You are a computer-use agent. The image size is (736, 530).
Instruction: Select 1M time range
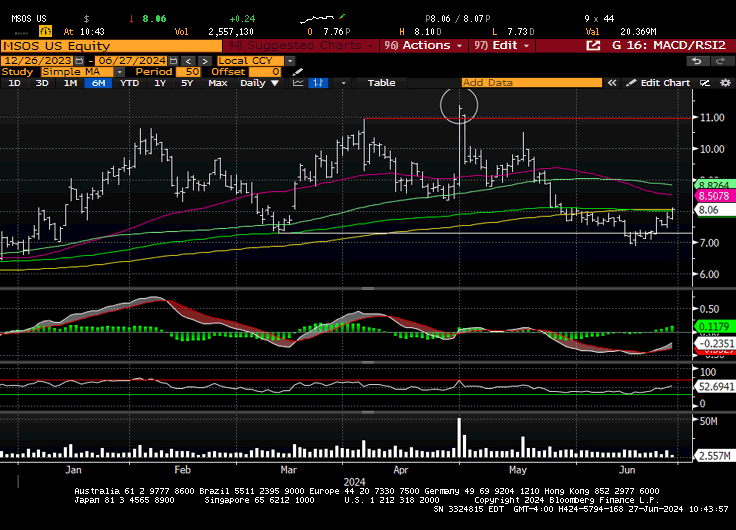click(x=70, y=83)
